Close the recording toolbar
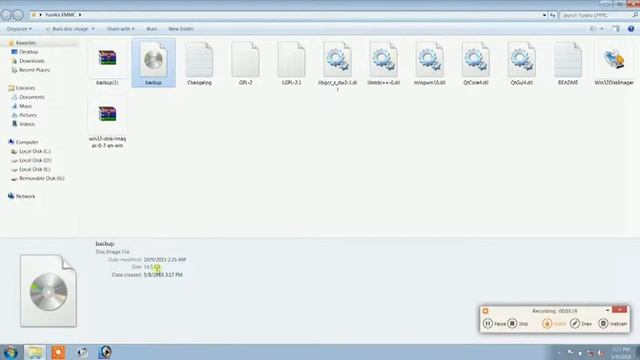Screen dimensions: 640x360 pyautogui.click(x=619, y=310)
